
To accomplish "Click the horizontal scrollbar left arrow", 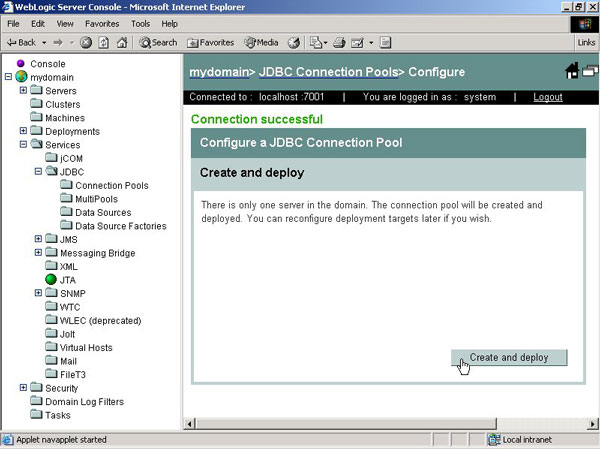I will pos(189,424).
